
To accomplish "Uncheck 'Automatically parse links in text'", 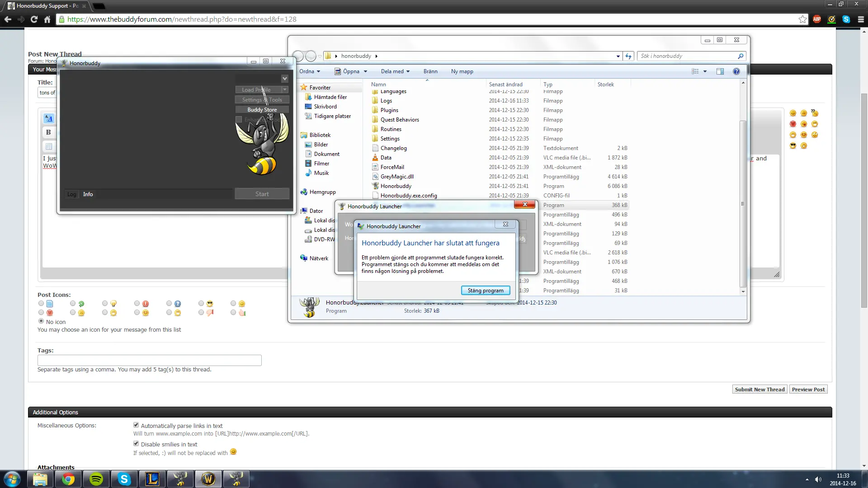I will click(x=136, y=425).
